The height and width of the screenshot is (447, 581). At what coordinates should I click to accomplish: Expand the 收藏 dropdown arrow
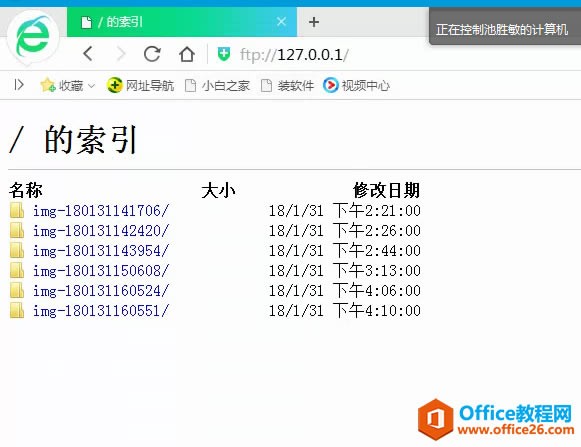point(92,86)
